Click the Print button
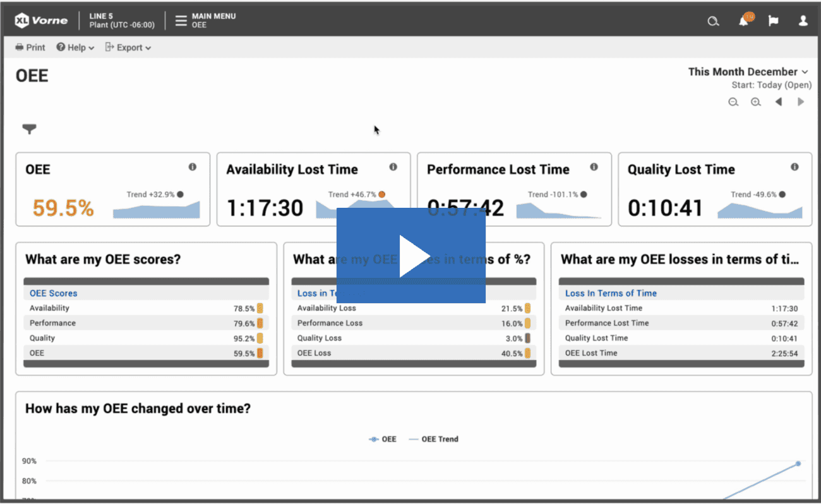Screen dimensions: 821x504 pyautogui.click(x=30, y=47)
